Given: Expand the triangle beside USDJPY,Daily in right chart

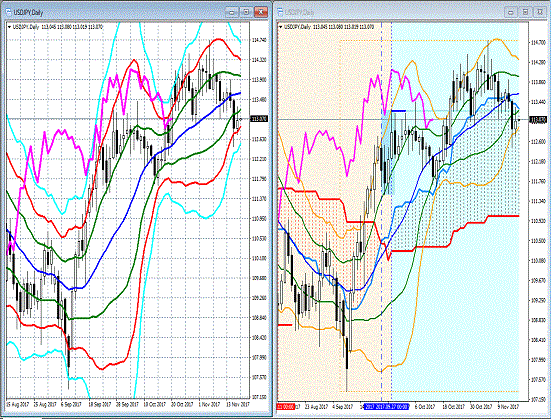Looking at the screenshot, I should click(x=280, y=27).
